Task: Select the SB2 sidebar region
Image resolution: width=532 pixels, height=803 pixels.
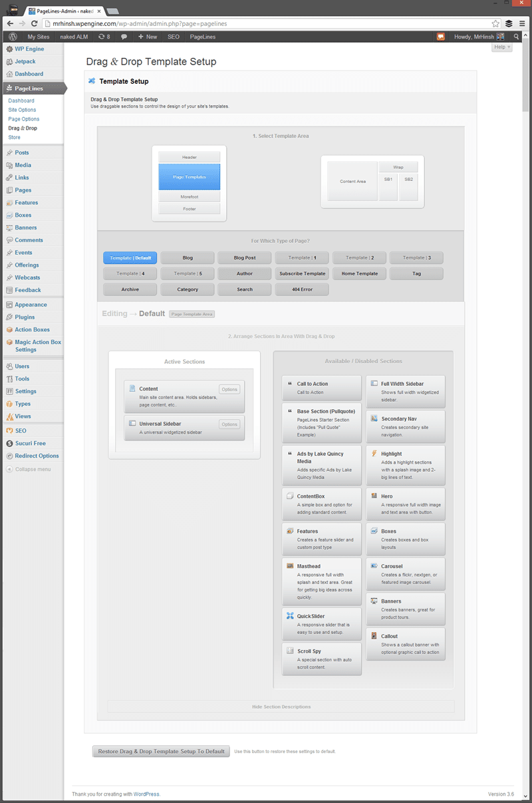Action: coord(408,187)
